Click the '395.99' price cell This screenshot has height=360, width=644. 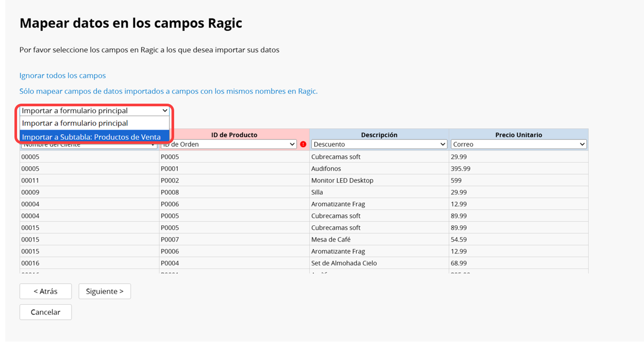click(460, 168)
